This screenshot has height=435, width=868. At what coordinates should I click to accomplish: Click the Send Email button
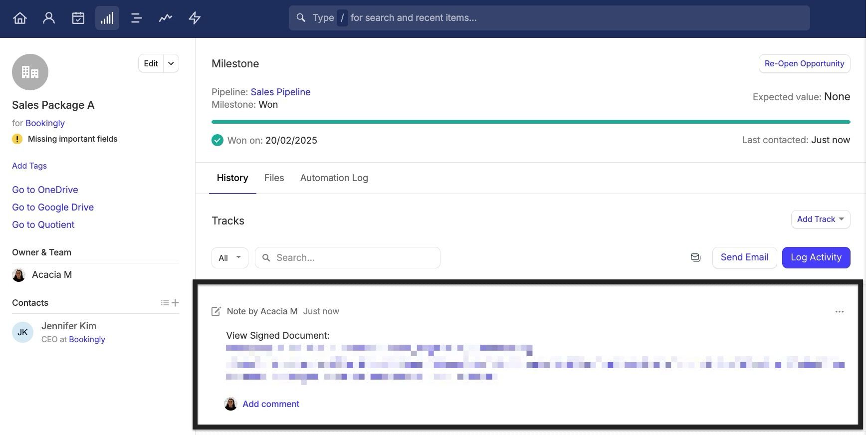pos(744,257)
